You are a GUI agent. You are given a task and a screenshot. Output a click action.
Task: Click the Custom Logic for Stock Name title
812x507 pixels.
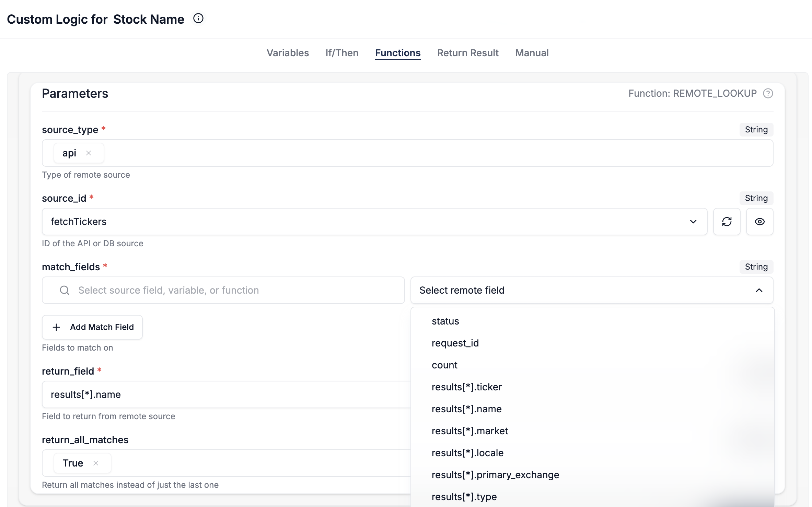95,19
